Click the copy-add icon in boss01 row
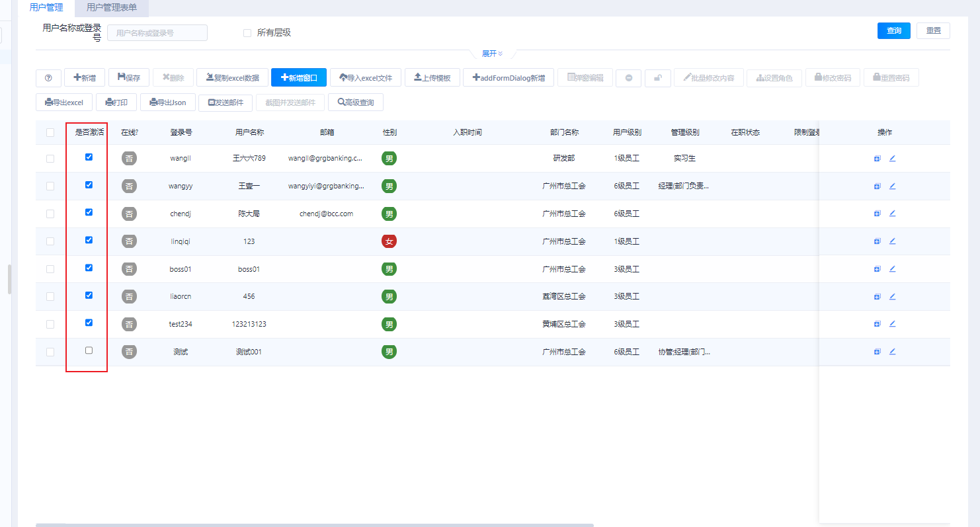 [x=878, y=269]
